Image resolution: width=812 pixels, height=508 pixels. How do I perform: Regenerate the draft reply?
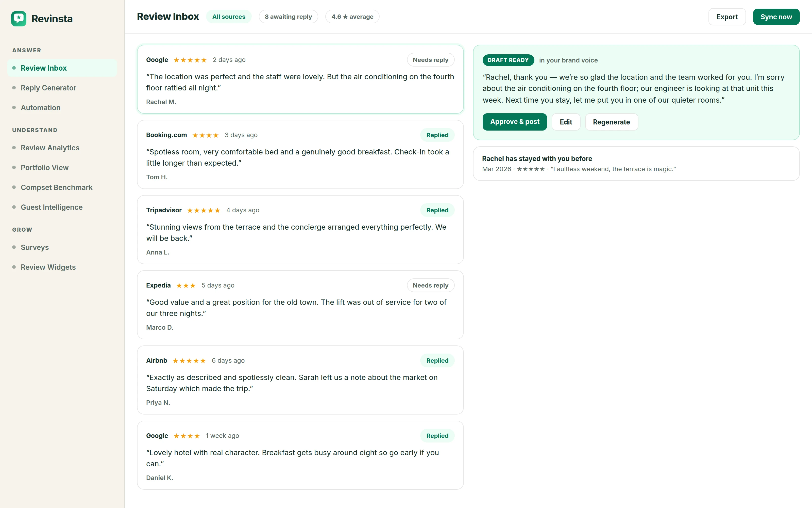[x=611, y=122]
